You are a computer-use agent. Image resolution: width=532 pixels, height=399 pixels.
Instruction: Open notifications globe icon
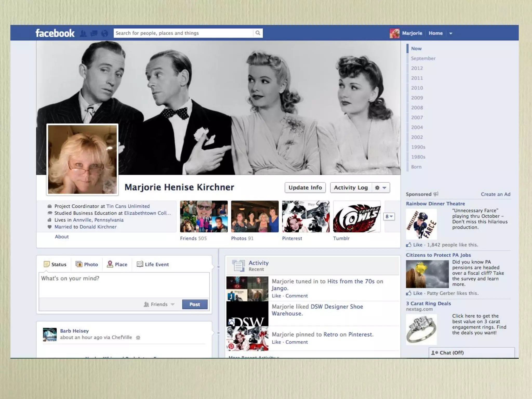[104, 34]
